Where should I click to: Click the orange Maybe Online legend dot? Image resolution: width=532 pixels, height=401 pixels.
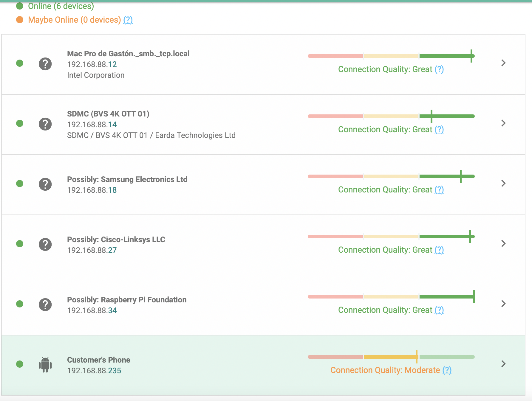point(20,20)
